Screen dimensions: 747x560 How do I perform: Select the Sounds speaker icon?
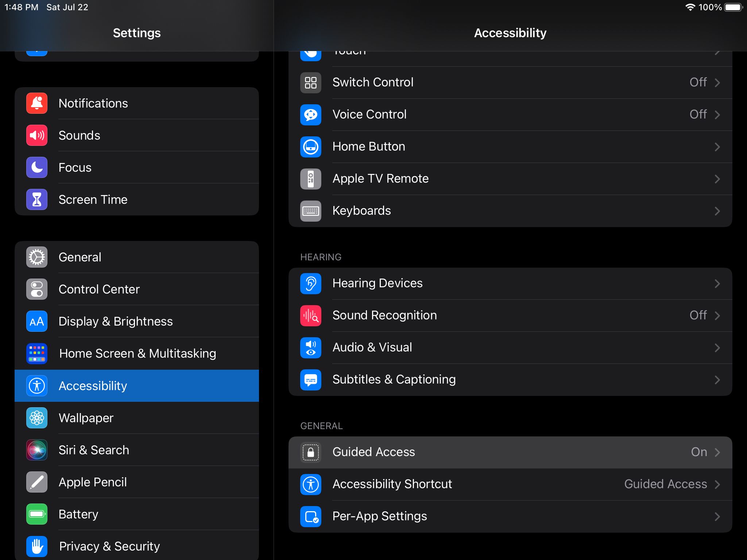[36, 135]
